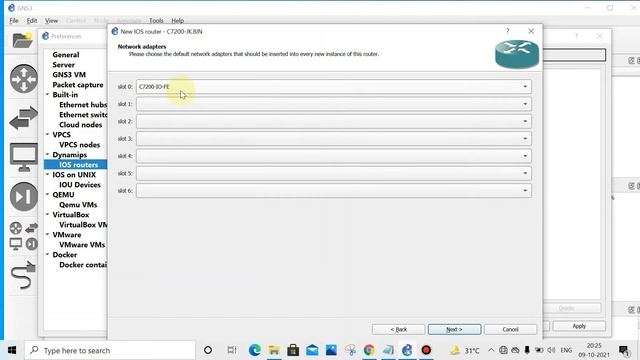Click small monitor icon in sidebar
The height and width of the screenshot is (360, 640).
[x=16, y=244]
